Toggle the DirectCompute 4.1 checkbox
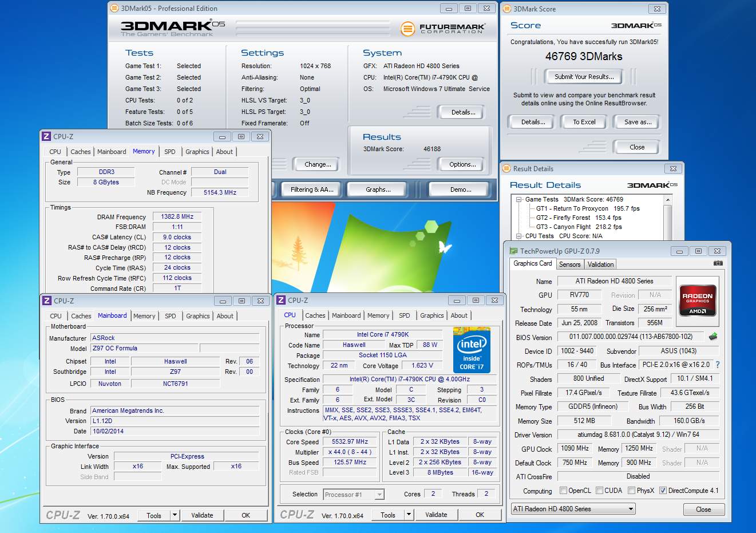 click(663, 491)
